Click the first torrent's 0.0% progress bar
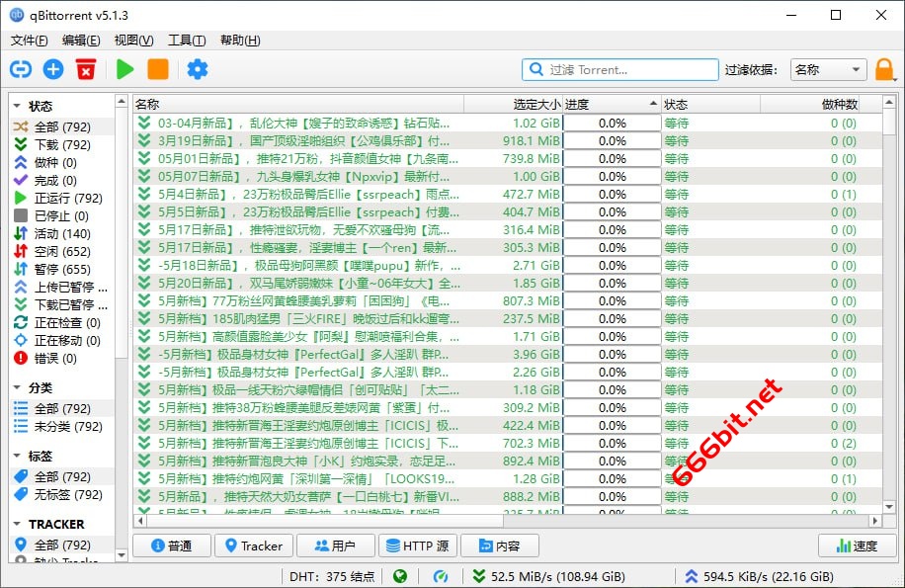 [x=612, y=124]
